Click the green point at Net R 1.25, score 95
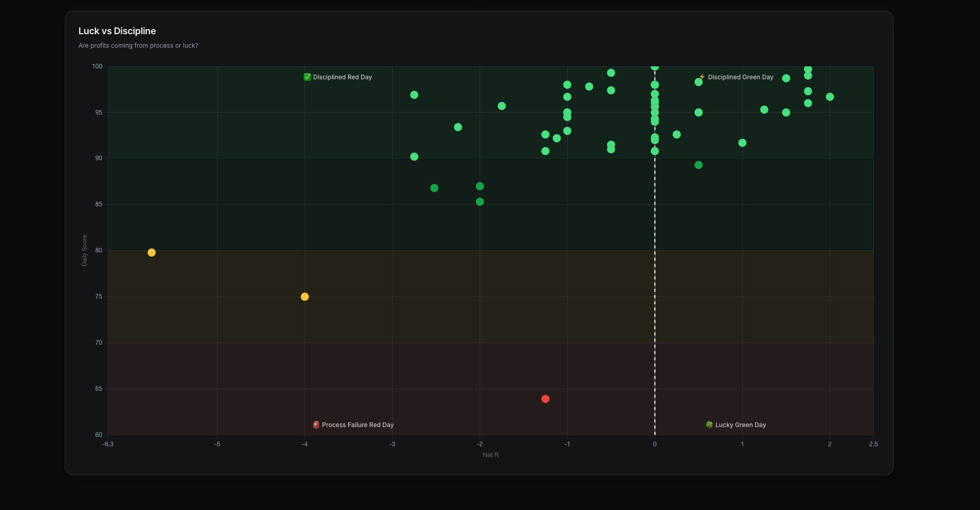Image resolution: width=980 pixels, height=510 pixels. 764,110
